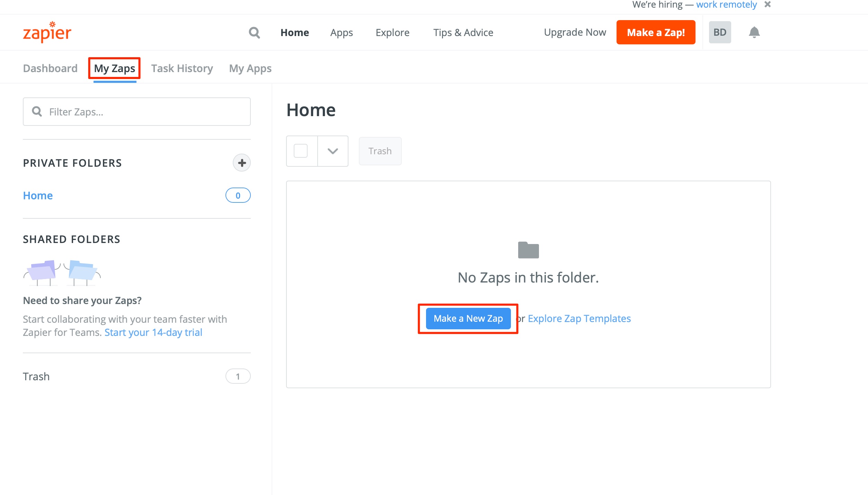The width and height of the screenshot is (868, 495).
Task: Switch to the Task History tab
Action: click(182, 68)
